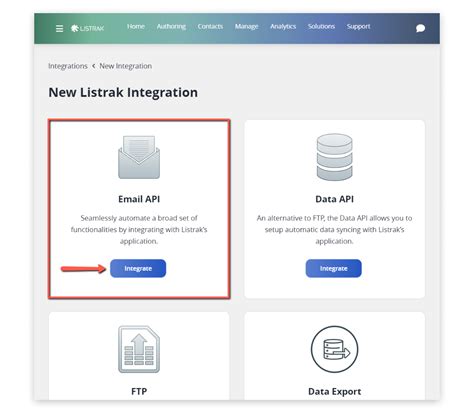This screenshot has width=474, height=413.
Task: Open the Authoring menu
Action: click(x=171, y=26)
